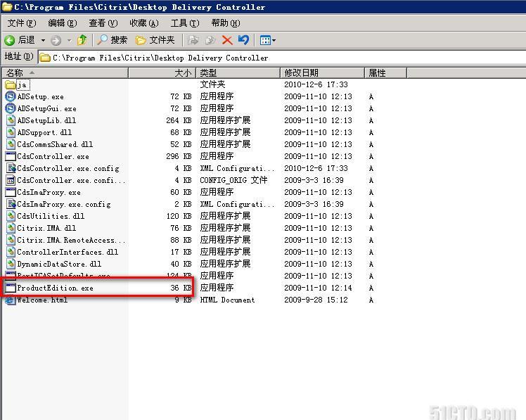Click the Back (后退) arrow icon

coord(10,41)
